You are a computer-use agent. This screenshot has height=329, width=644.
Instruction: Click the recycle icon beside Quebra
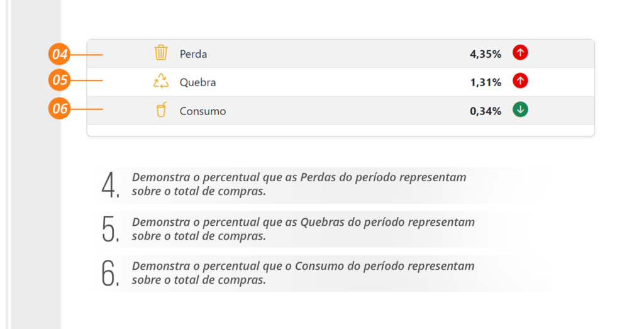click(x=161, y=81)
